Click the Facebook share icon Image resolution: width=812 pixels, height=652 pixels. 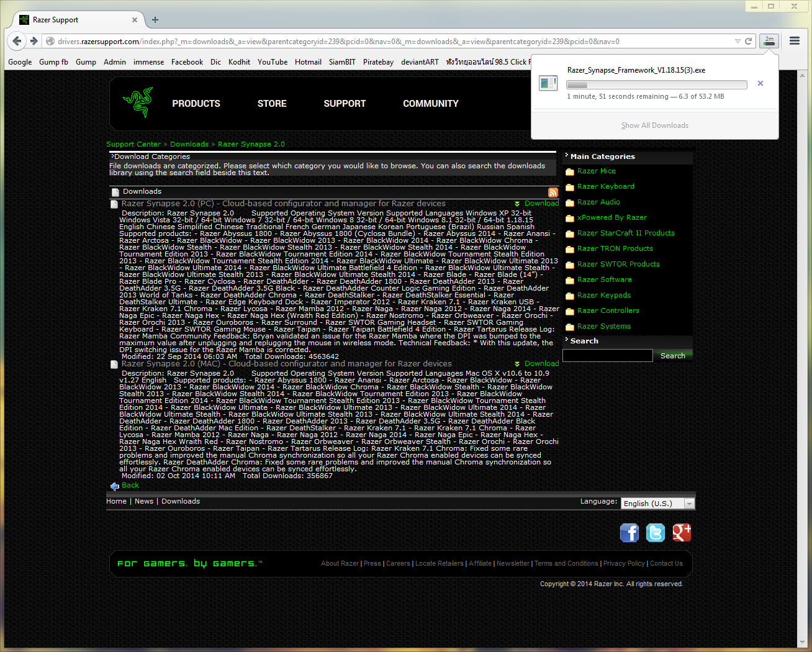coord(629,532)
